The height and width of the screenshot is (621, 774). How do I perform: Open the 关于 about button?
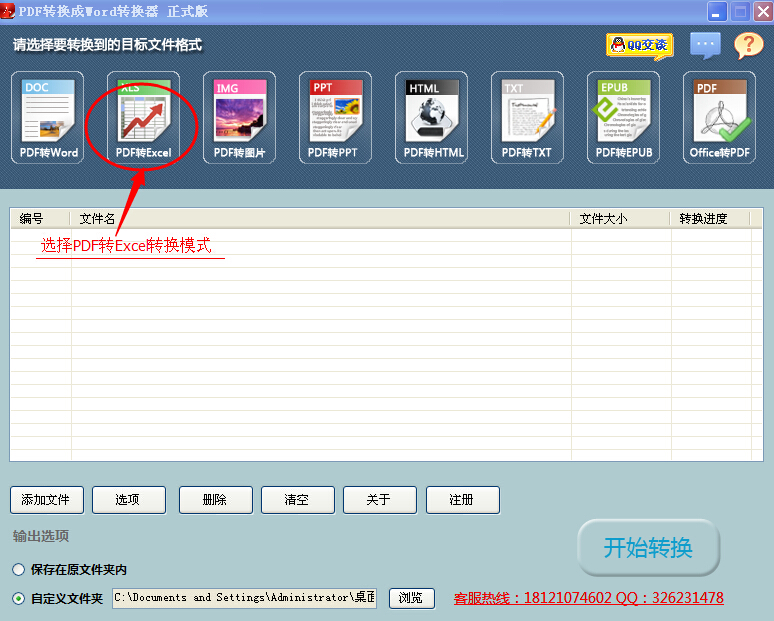point(380,500)
